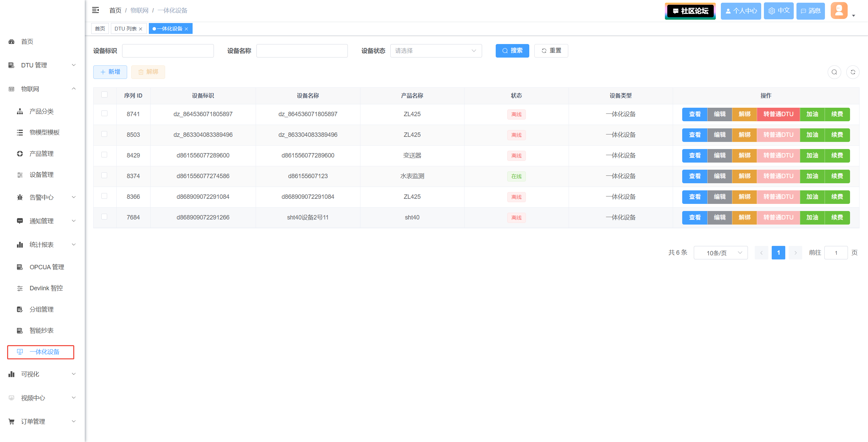Click the 设备管理 sliders icon
Screen dimensions: 868x442
point(20,175)
